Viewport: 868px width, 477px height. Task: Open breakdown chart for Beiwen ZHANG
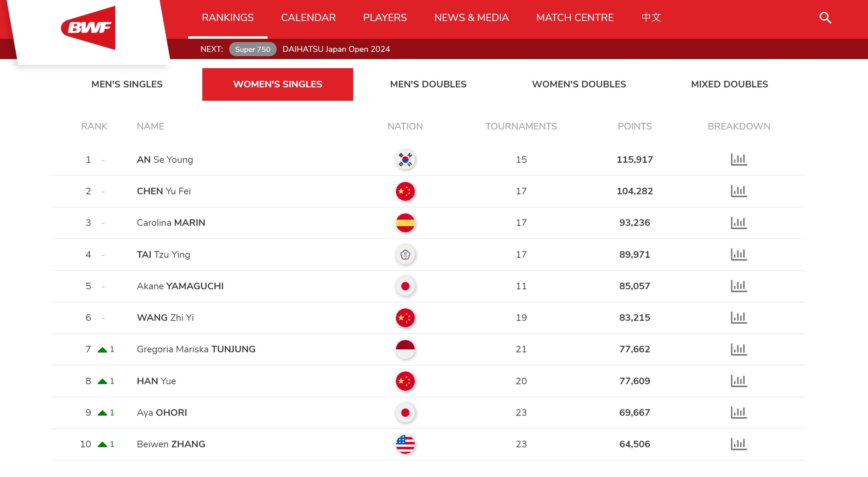click(739, 444)
